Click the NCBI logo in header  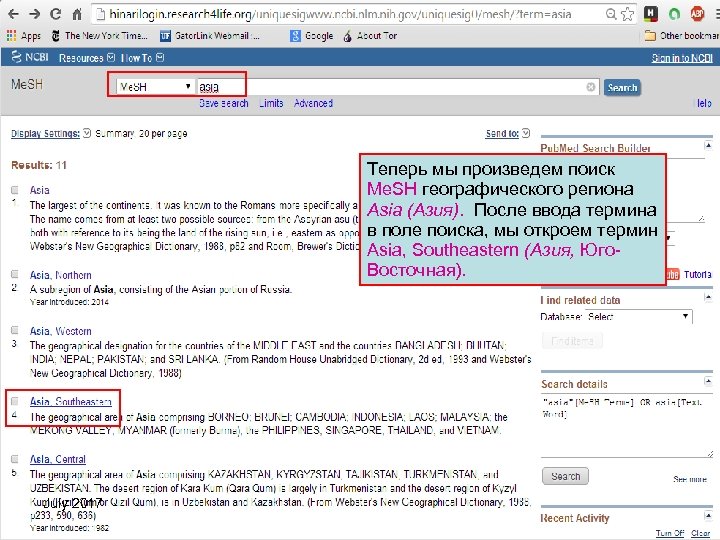point(29,57)
